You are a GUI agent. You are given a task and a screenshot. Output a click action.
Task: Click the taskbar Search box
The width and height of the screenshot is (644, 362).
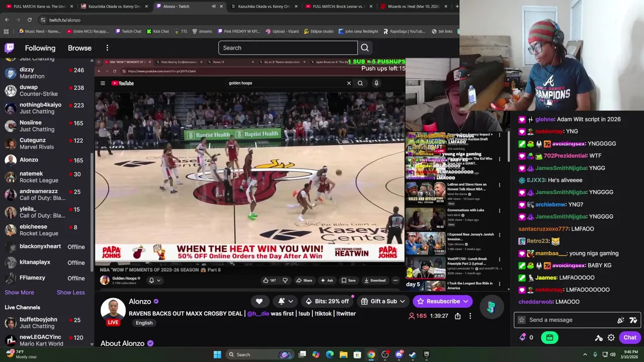pos(259,354)
